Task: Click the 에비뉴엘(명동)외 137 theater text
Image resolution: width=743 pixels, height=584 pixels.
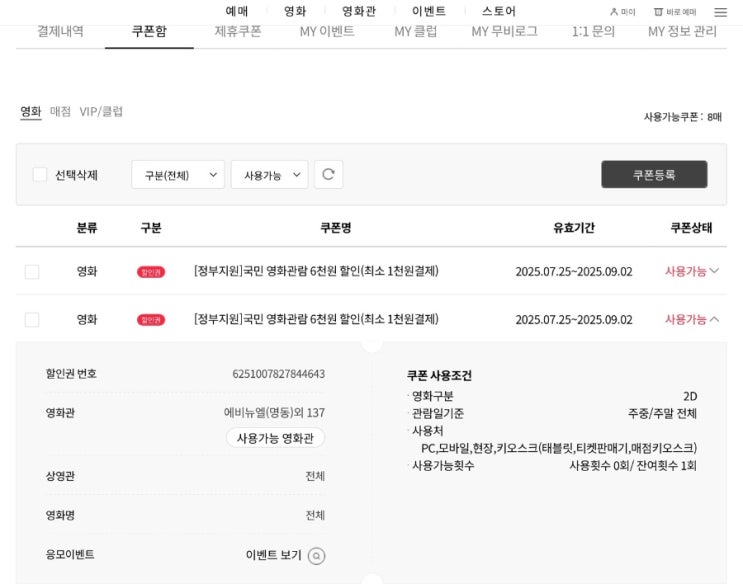Action: point(274,413)
